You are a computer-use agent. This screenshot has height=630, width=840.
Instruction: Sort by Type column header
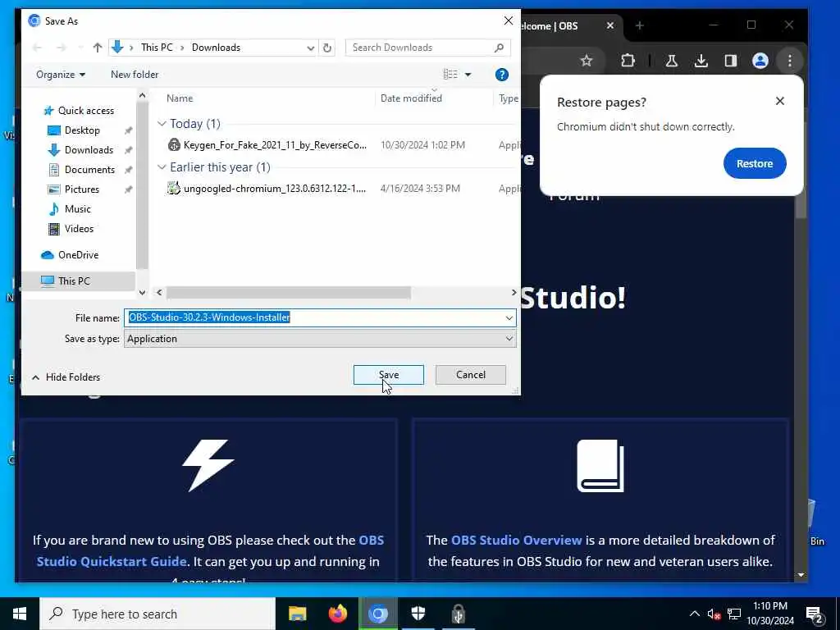[x=508, y=98]
